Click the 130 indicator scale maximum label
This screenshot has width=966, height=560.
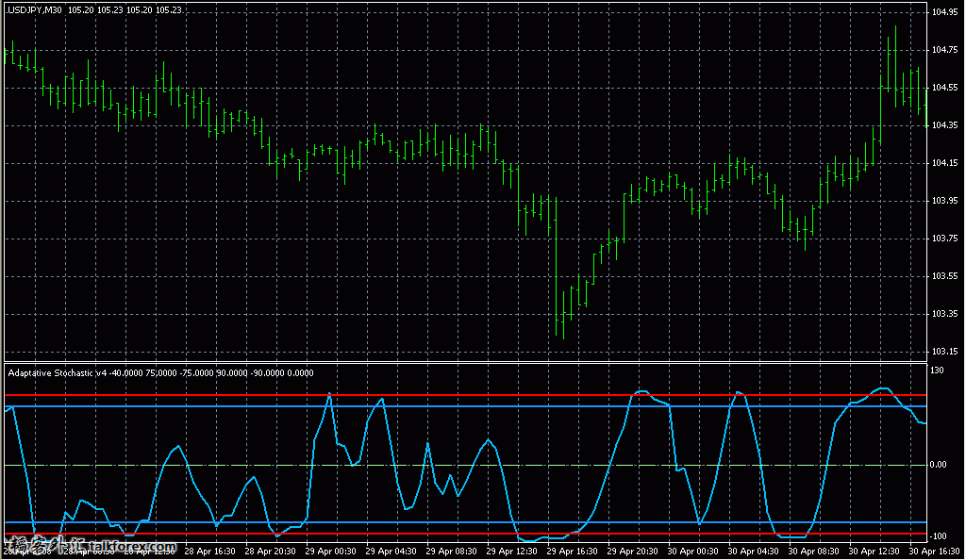[937, 371]
